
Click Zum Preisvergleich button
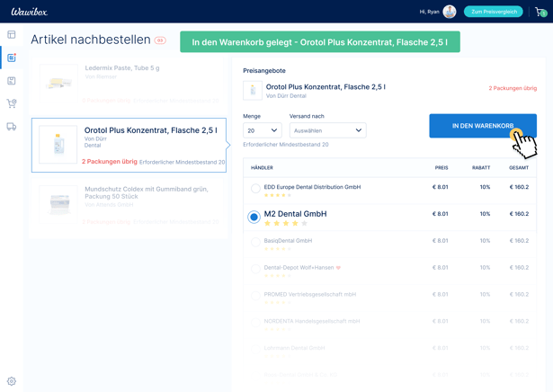pos(494,12)
